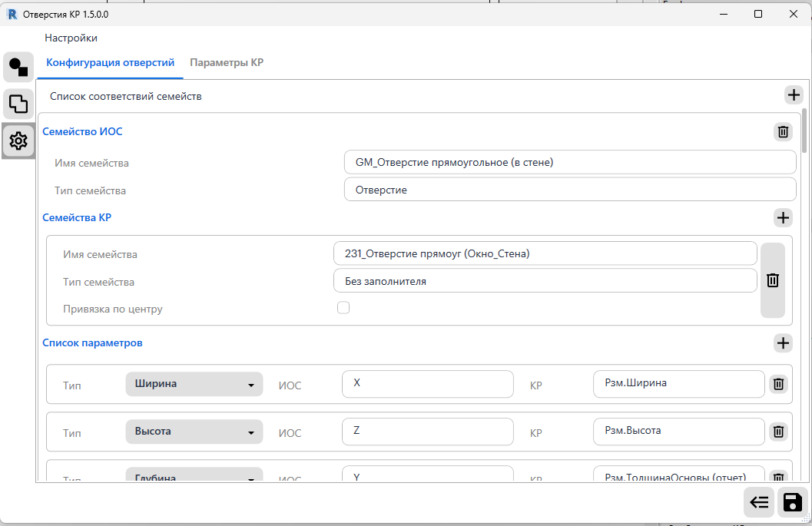Viewport: 812px width, 526px height.
Task: Open the gear settings sidebar icon
Action: click(18, 141)
